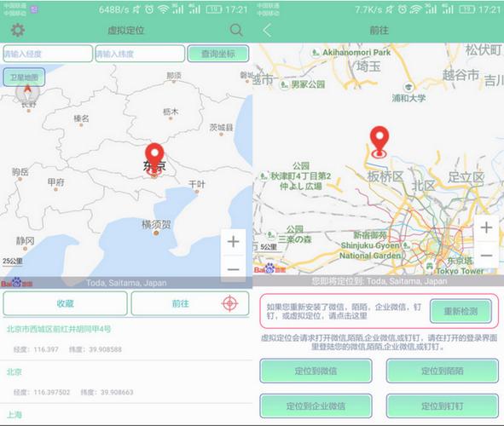
Task: Zoom in on the right Tokyo map
Action: 487,227
